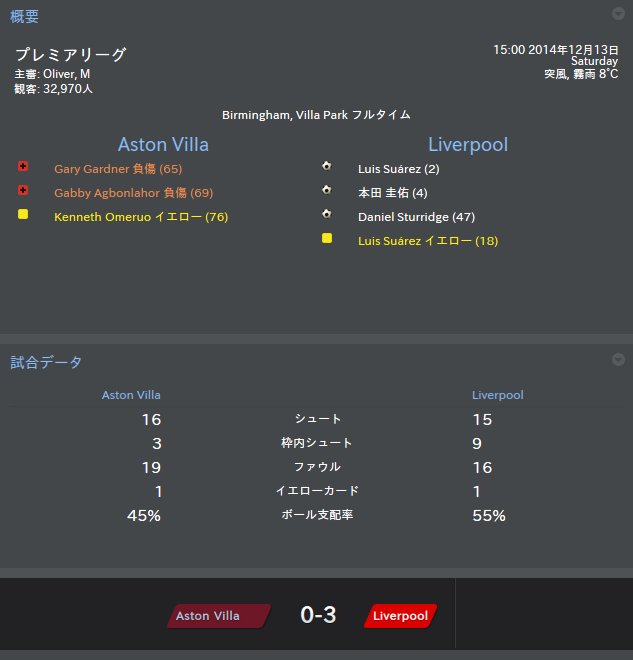Open the Aston Villa team heading link

click(x=163, y=144)
